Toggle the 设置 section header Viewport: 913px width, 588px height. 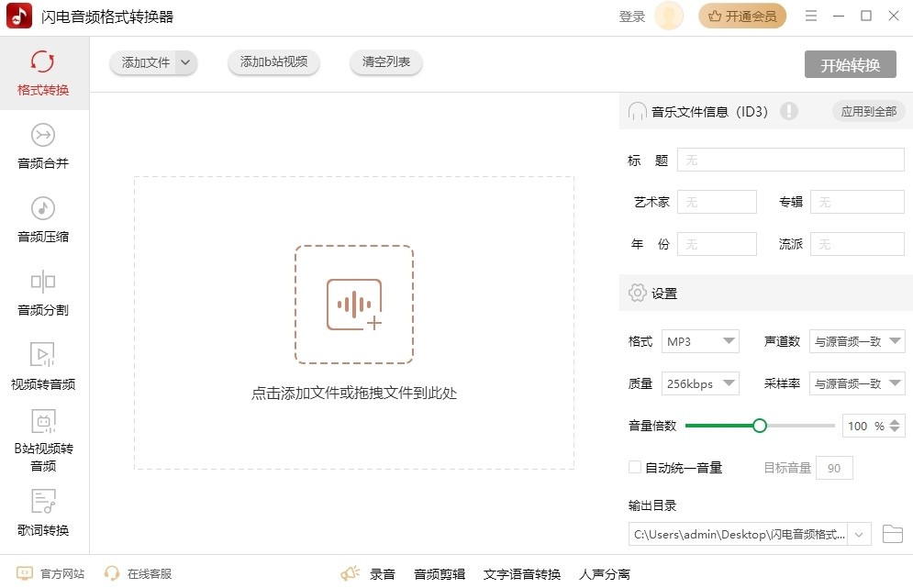point(662,293)
